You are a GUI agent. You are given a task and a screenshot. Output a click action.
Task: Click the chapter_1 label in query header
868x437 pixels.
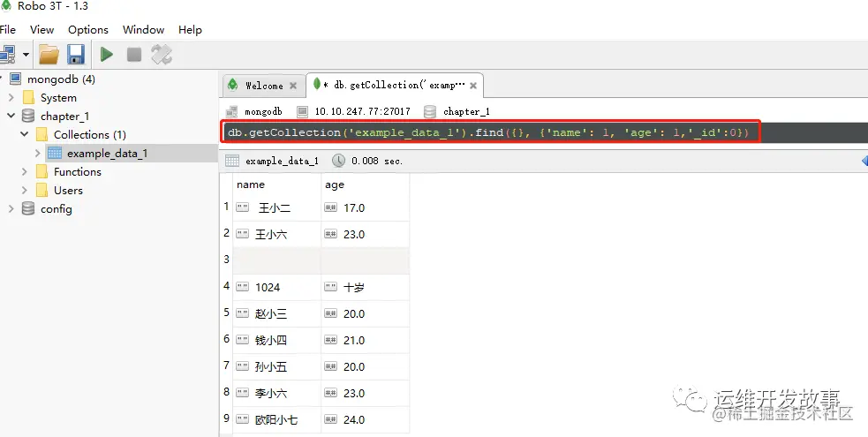[466, 112]
